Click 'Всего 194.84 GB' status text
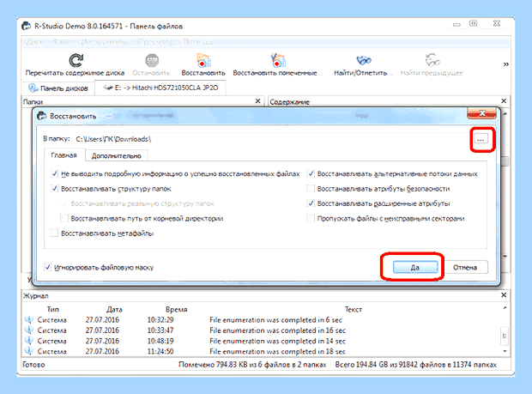532x394 pixels. 416,365
